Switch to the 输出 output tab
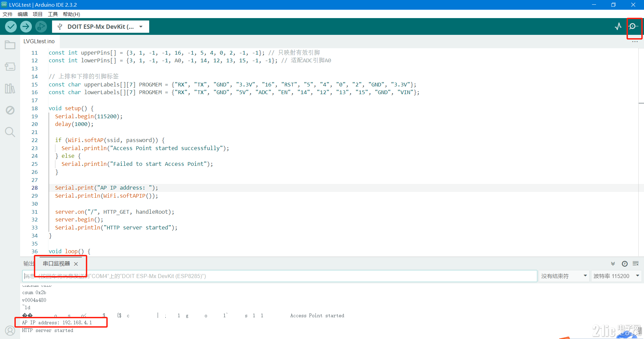Image resolution: width=644 pixels, height=339 pixels. (x=29, y=264)
